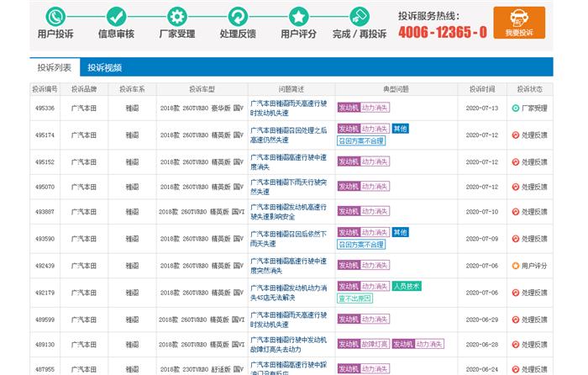Screen dimensions: 588x375
Task: Click the date 2020-06-28
Action: pos(482,345)
